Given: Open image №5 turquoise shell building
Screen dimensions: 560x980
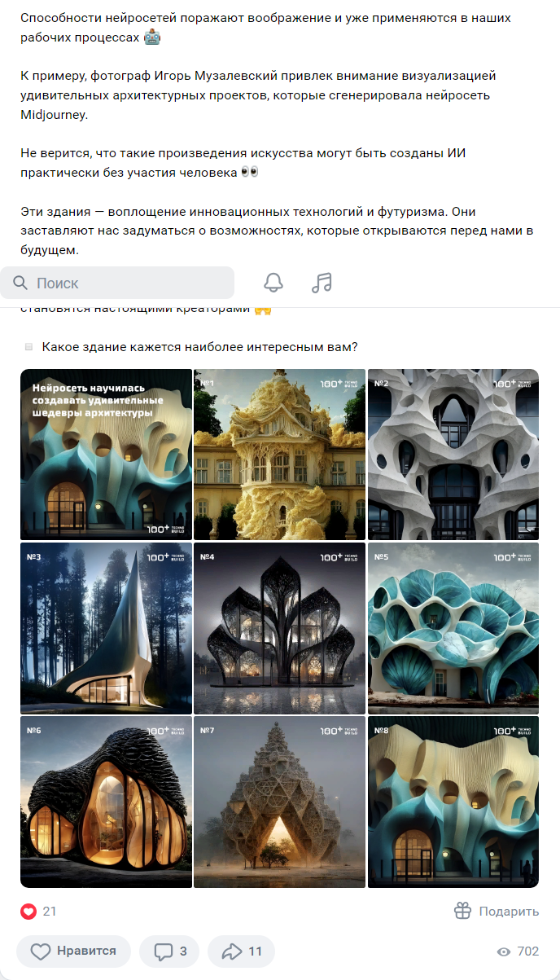Looking at the screenshot, I should click(453, 628).
